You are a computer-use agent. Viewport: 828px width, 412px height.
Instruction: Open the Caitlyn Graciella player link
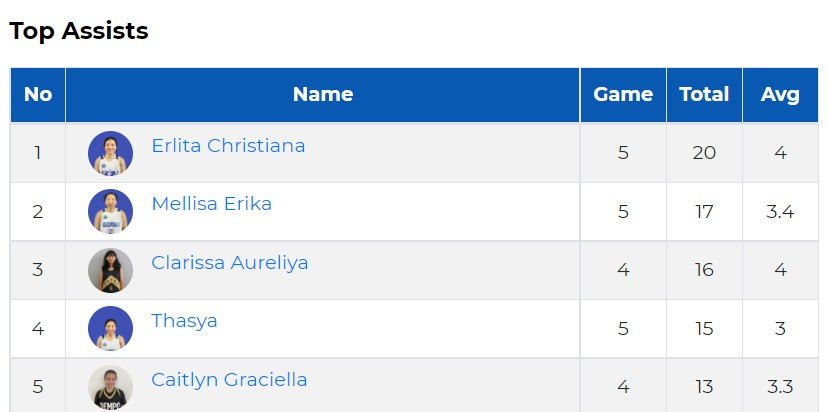tap(229, 380)
